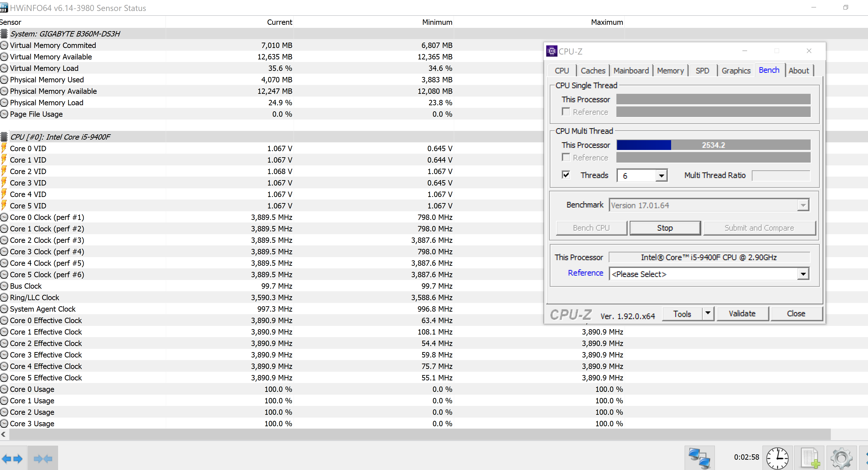Click the Minimum column header

point(437,22)
